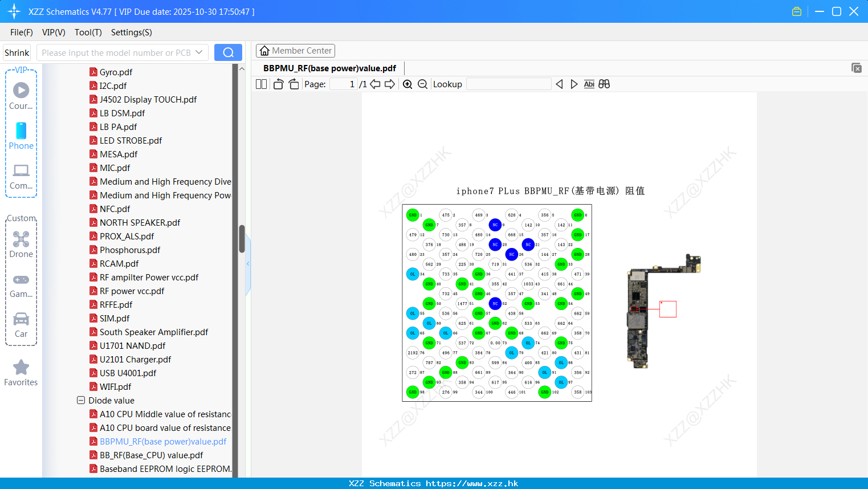
Task: Collapse the Diode value tree node
Action: tap(81, 400)
